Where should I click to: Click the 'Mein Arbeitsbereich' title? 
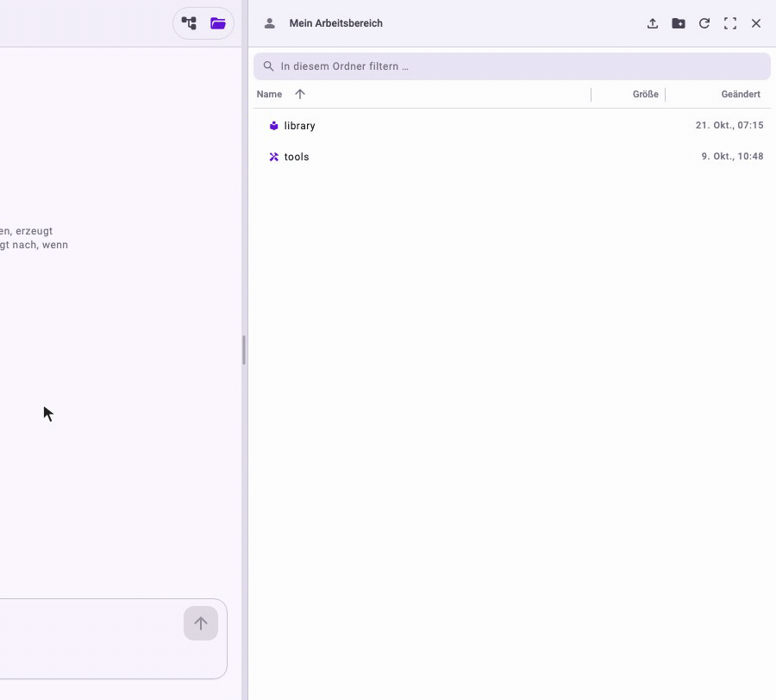[335, 23]
